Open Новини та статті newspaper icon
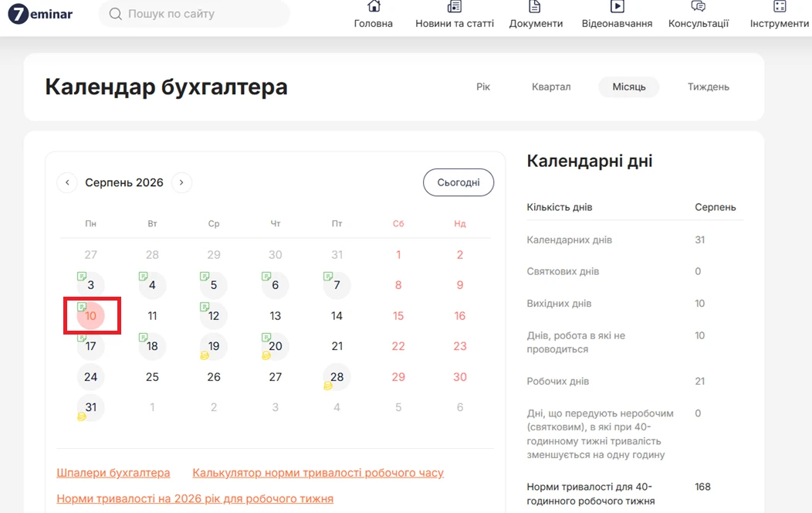Viewport: 812px width, 513px height. 454,6
